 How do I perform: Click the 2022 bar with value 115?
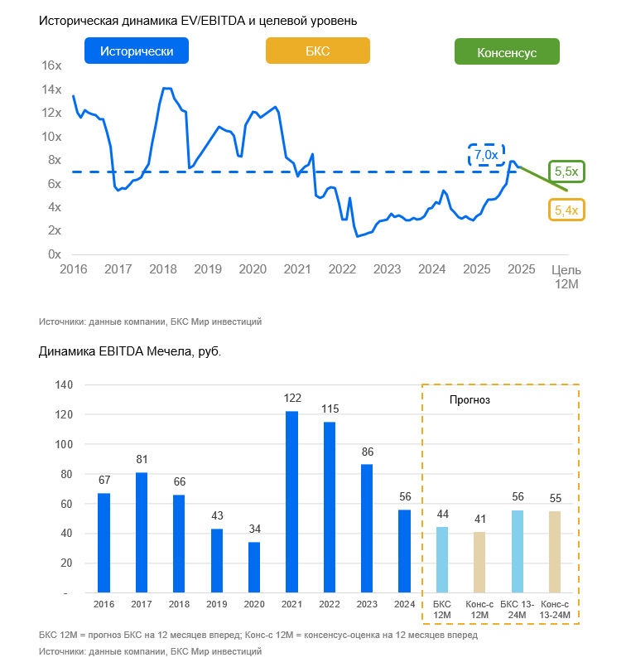(330, 507)
